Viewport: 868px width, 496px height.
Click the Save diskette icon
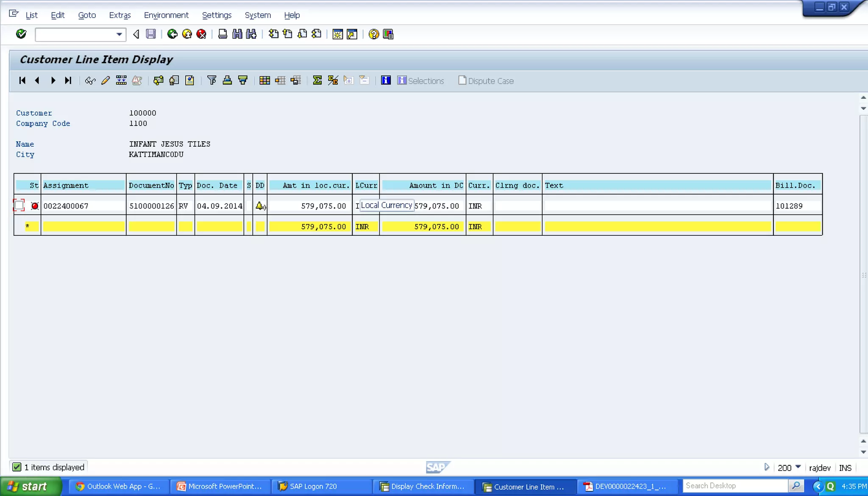click(151, 34)
